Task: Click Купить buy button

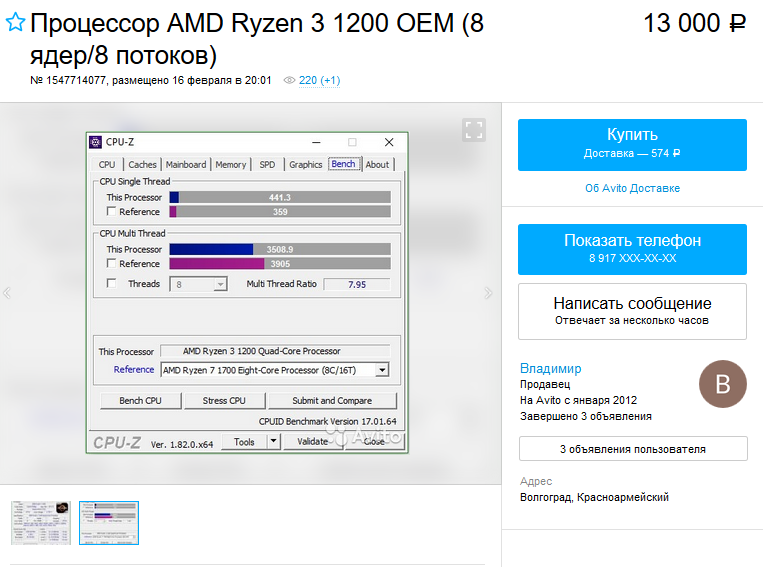Action: point(632,145)
